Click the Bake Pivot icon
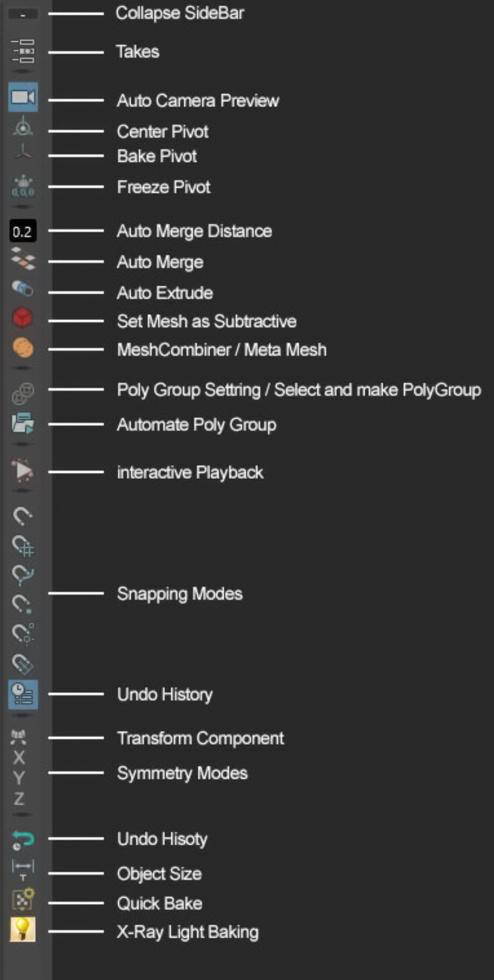Viewport: 494px width, 980px height. pos(23,153)
